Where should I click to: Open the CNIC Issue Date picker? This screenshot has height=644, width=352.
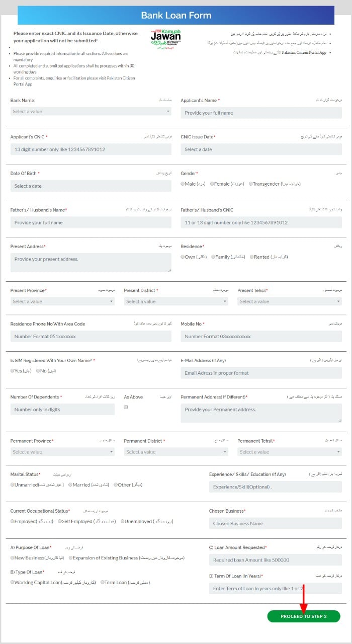coord(261,149)
